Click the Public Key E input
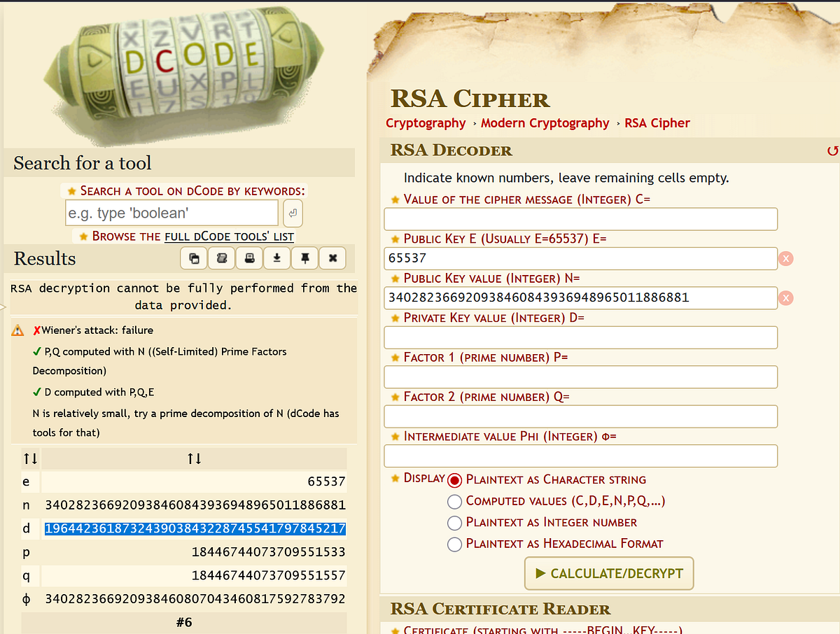The height and width of the screenshot is (634, 840). click(x=581, y=258)
